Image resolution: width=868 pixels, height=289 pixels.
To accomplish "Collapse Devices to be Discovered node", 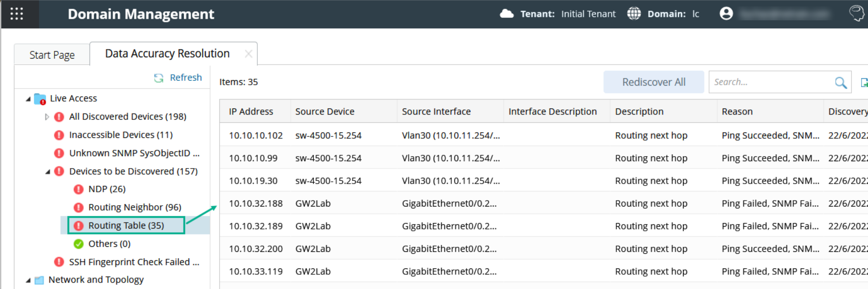I will click(48, 172).
